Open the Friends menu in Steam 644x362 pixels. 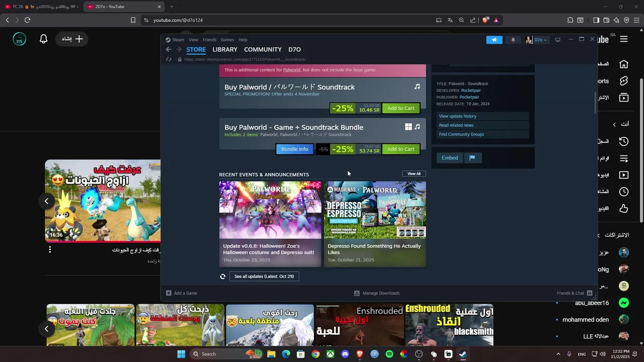point(209,40)
